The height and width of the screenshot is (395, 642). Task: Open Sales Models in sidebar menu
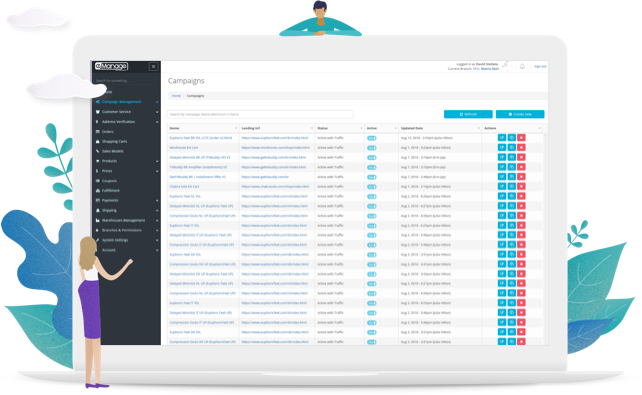pos(113,151)
